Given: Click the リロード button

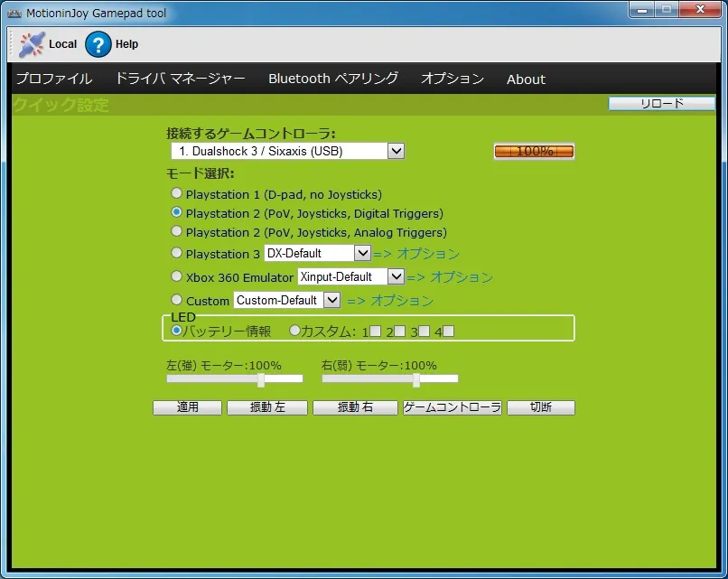Looking at the screenshot, I should click(661, 104).
